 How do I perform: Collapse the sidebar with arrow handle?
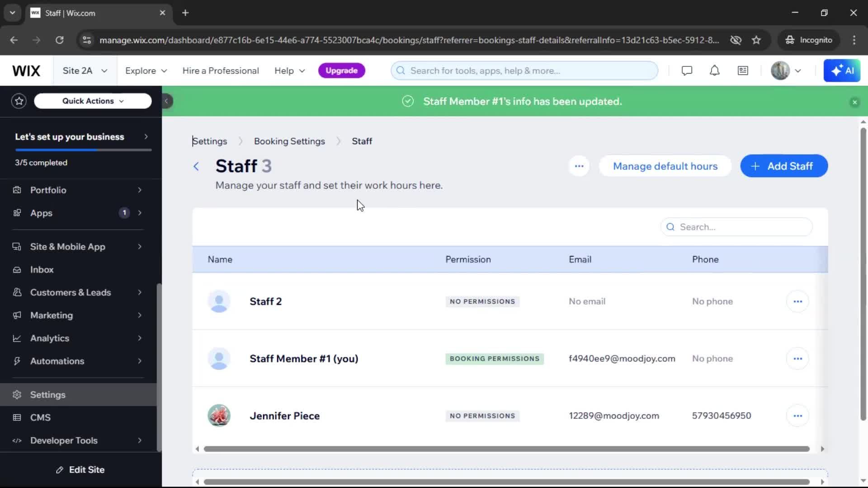(x=166, y=101)
